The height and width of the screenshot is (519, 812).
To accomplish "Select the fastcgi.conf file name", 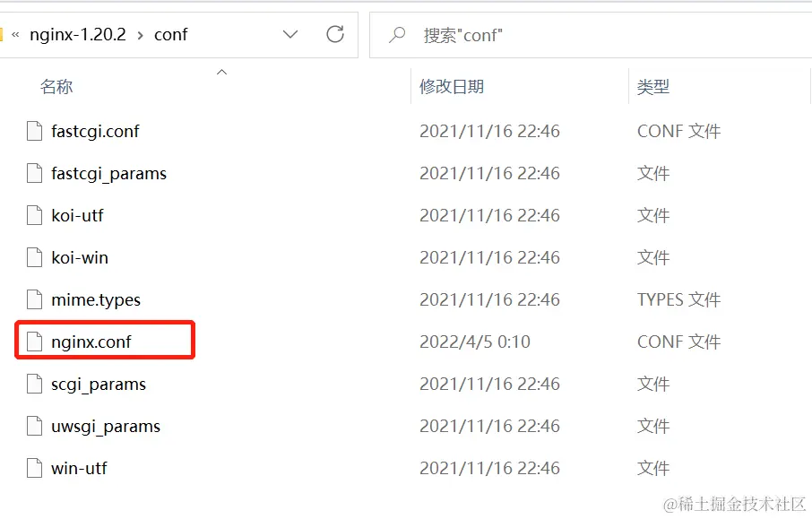I will [95, 132].
